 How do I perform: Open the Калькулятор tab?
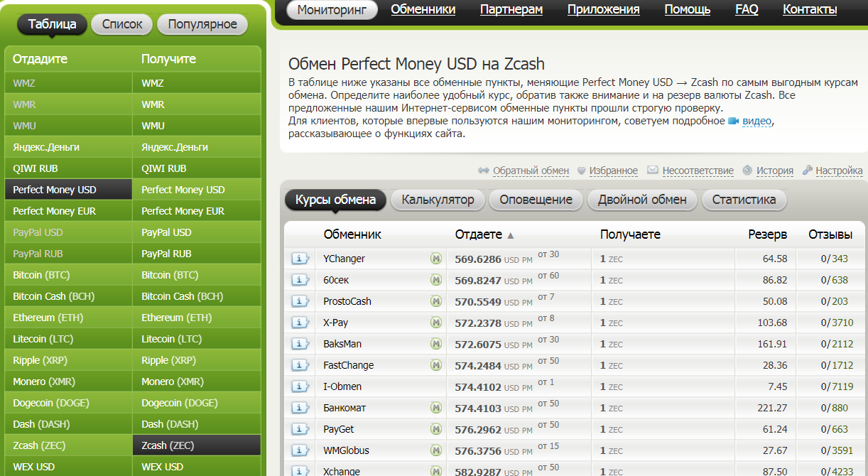(x=438, y=200)
